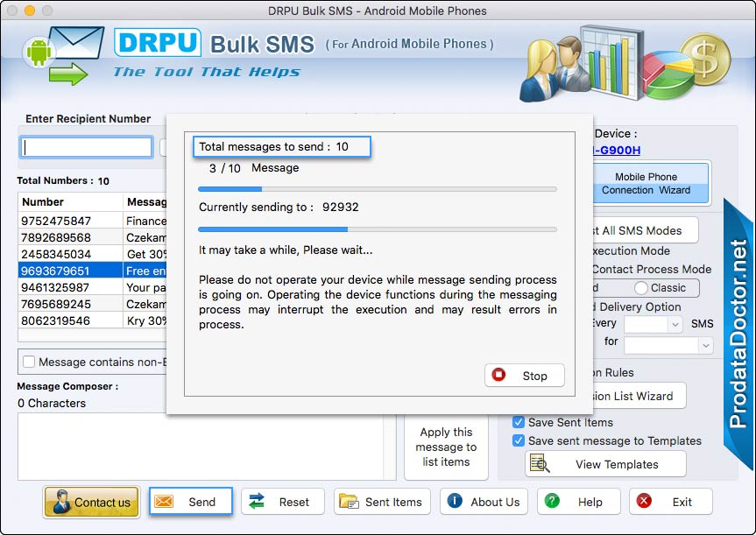Select the Classic radio button
The height and width of the screenshot is (535, 756).
coord(640,288)
